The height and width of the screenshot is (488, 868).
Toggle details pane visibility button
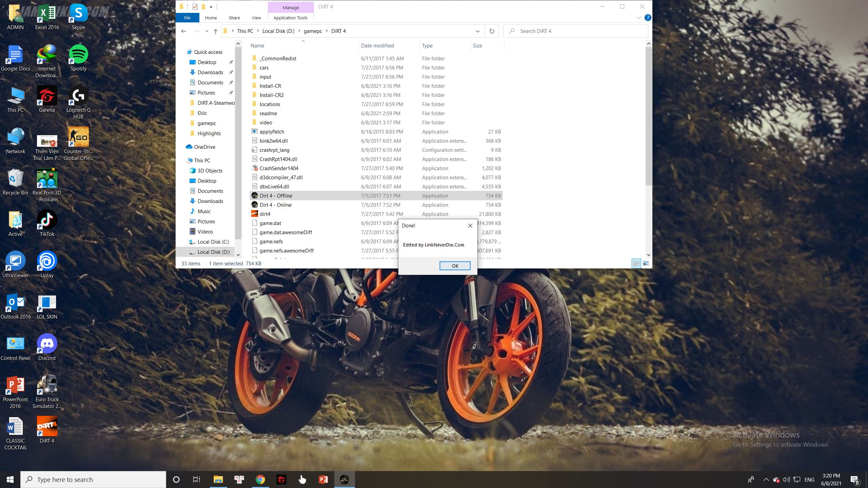click(x=646, y=263)
